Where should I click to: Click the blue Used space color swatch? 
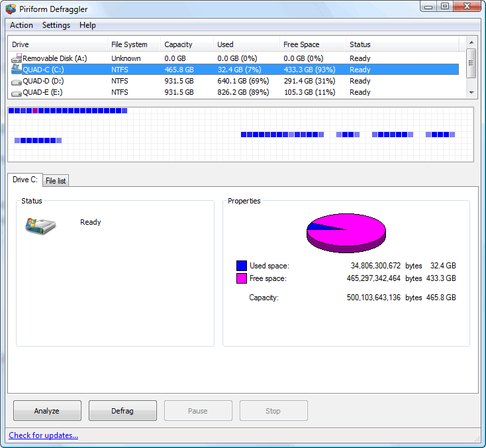pos(242,266)
